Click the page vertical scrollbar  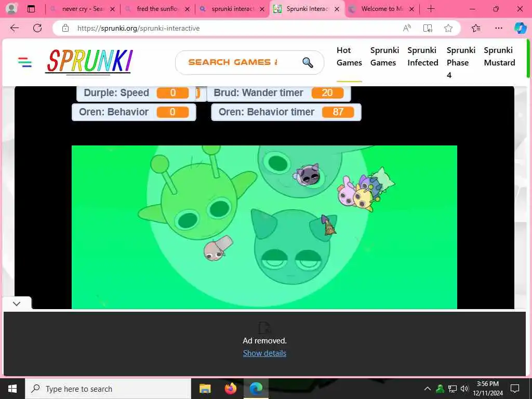point(528,59)
